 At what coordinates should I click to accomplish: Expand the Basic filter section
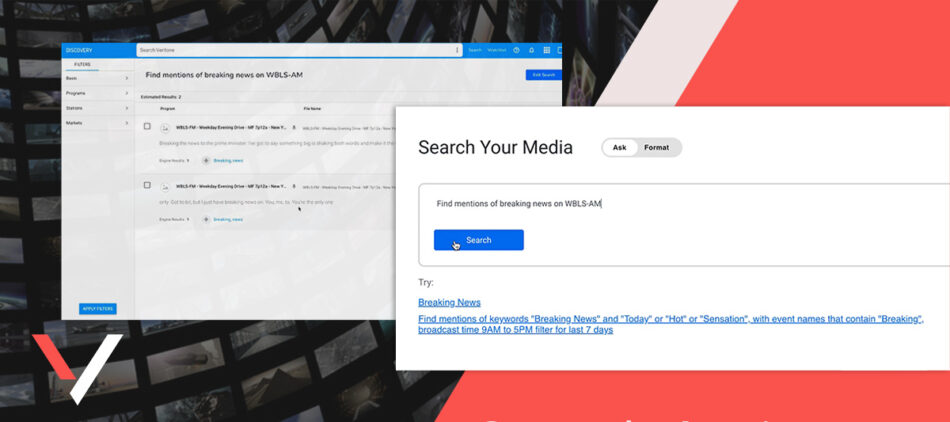pyautogui.click(x=98, y=78)
